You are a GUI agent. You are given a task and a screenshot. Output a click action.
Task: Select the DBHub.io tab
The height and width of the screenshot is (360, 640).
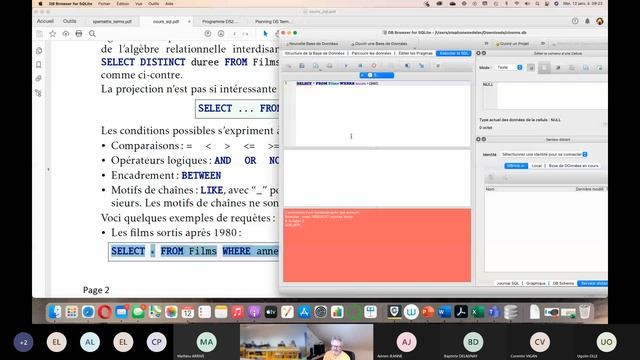(x=516, y=166)
